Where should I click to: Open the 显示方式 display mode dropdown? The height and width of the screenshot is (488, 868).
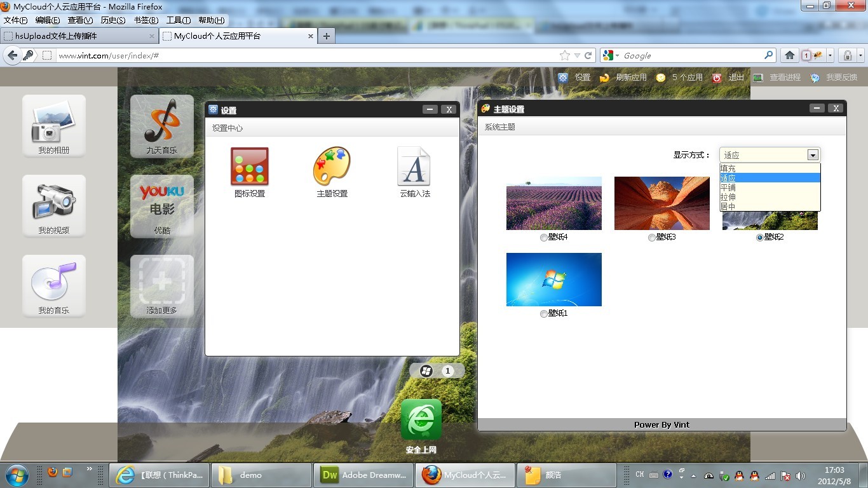coord(770,154)
